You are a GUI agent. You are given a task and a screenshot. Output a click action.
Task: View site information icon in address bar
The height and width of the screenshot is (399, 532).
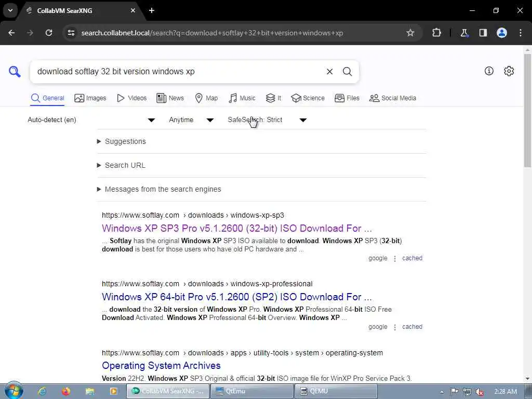71,33
